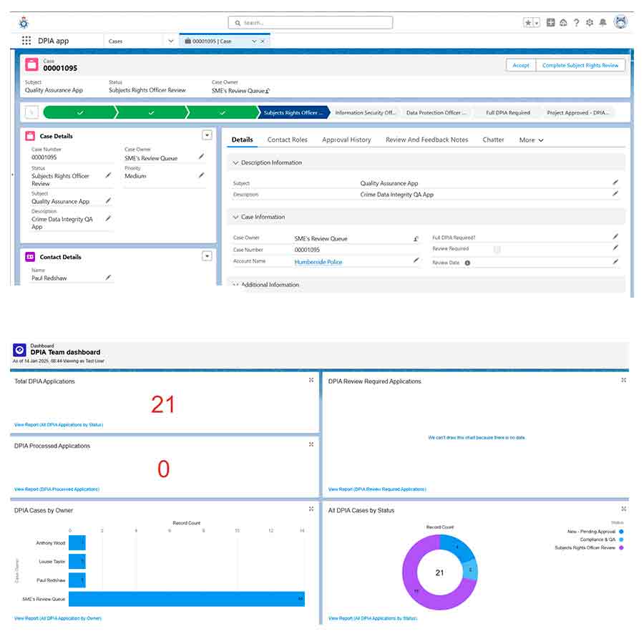Click the Complete Subject Rights Review button
The height and width of the screenshot is (644, 644).
coord(580,65)
